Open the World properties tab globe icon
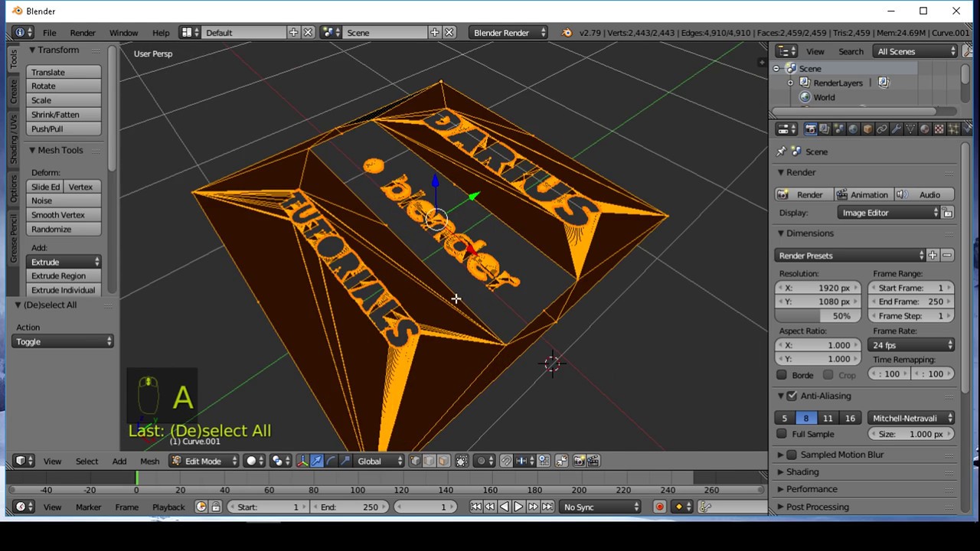The image size is (980, 551). click(853, 129)
